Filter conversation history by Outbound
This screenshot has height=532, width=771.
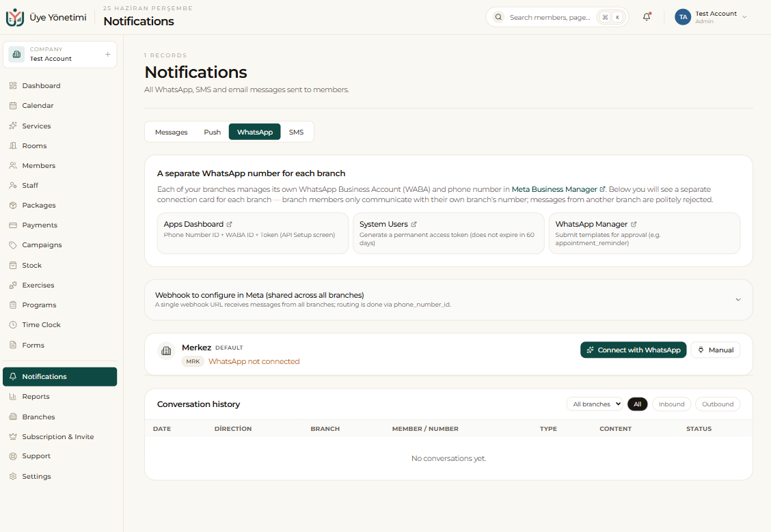(718, 404)
